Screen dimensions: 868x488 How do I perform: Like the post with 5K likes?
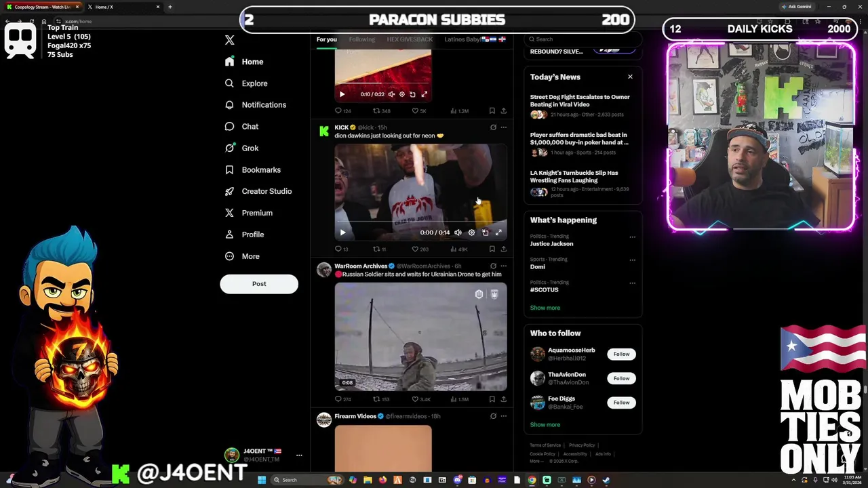tap(420, 110)
